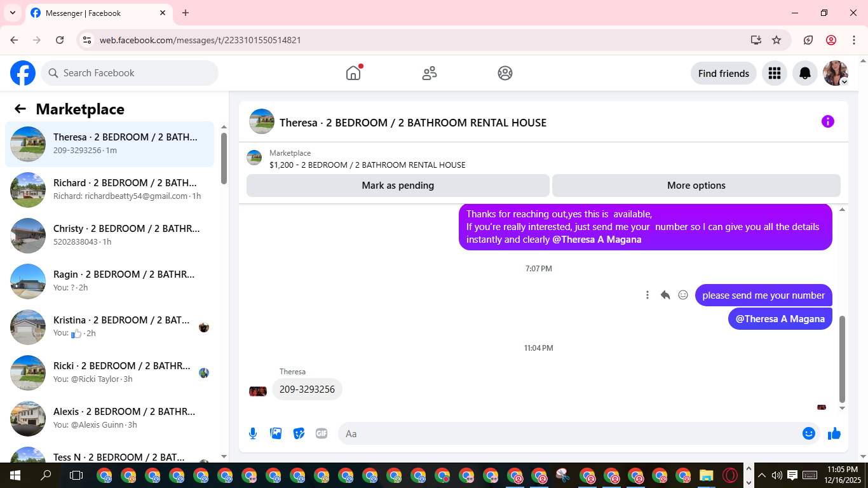Open the Groups icon in top navigation
This screenshot has height=488, width=868.
click(x=505, y=73)
